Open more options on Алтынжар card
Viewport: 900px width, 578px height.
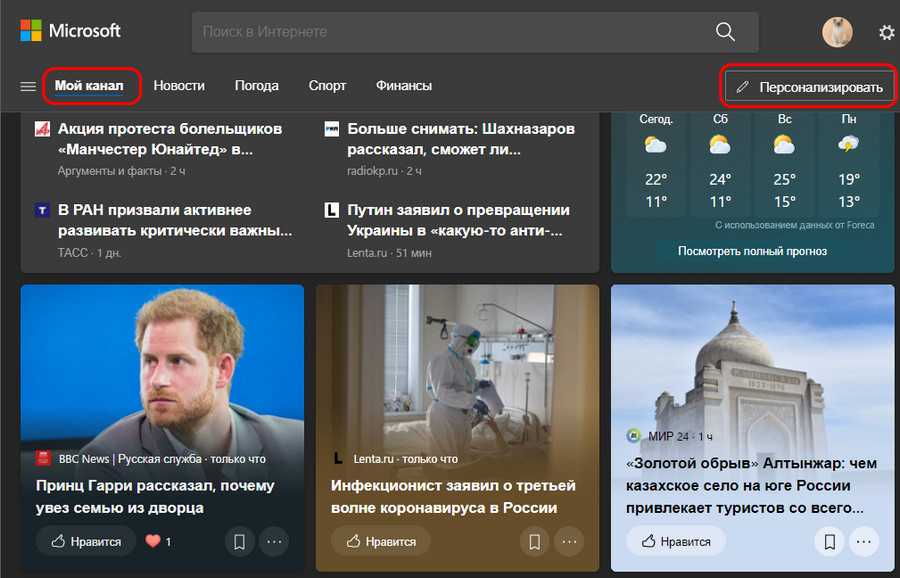(864, 541)
